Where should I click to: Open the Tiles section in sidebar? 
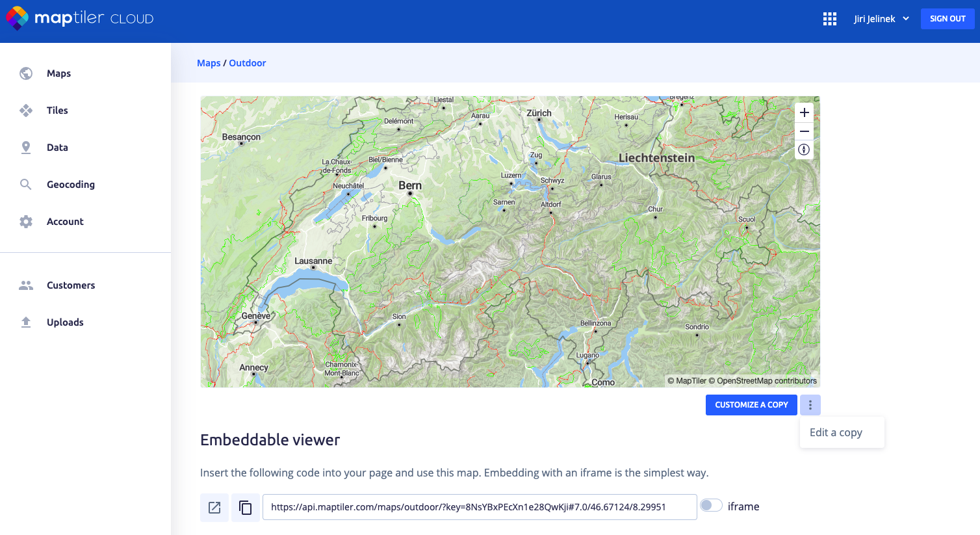point(57,111)
